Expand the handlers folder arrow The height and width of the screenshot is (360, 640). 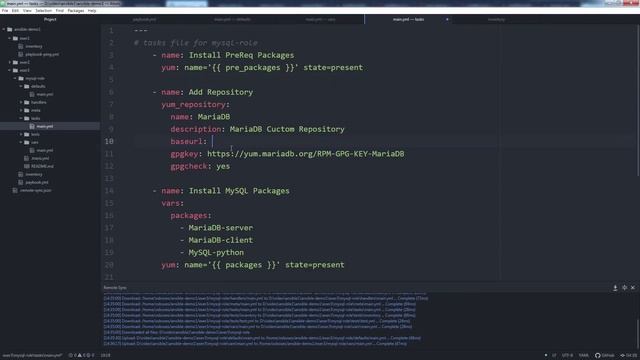click(x=21, y=102)
